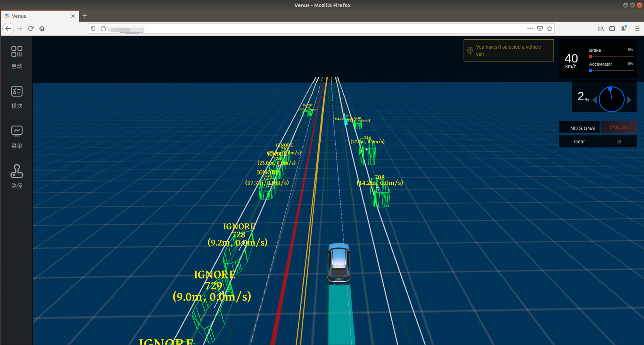Click the browser reload button

click(31, 29)
